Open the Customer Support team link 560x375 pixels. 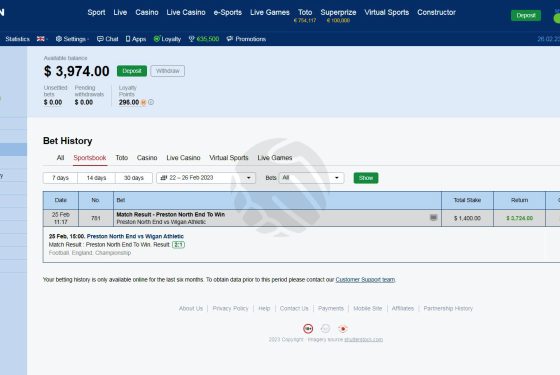pos(365,280)
